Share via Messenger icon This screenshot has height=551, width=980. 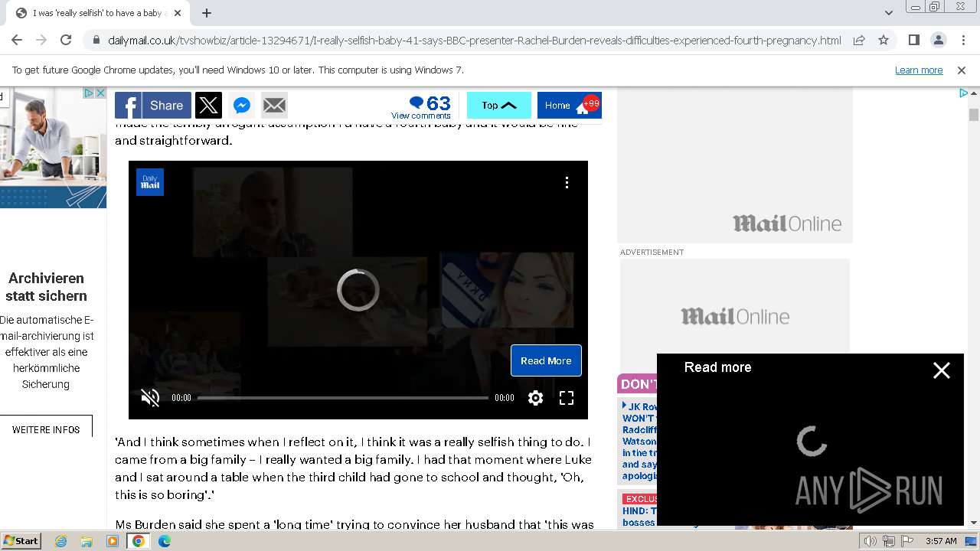pyautogui.click(x=241, y=106)
